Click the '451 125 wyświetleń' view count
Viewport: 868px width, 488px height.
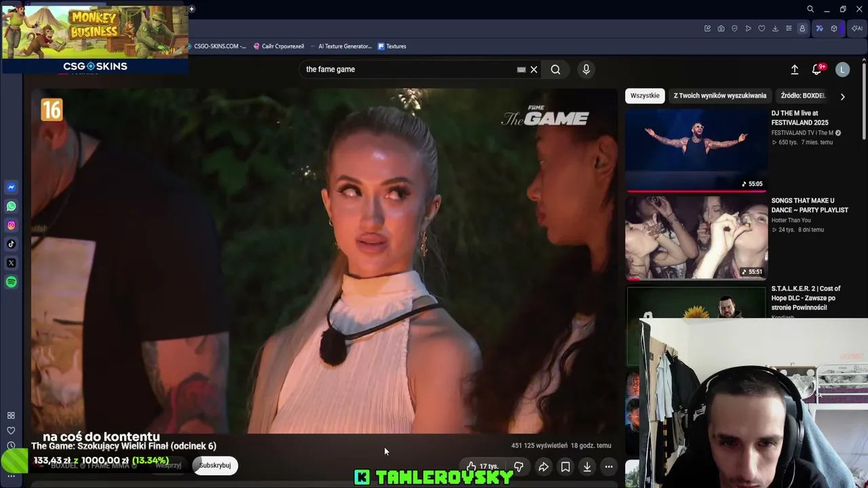pyautogui.click(x=539, y=445)
